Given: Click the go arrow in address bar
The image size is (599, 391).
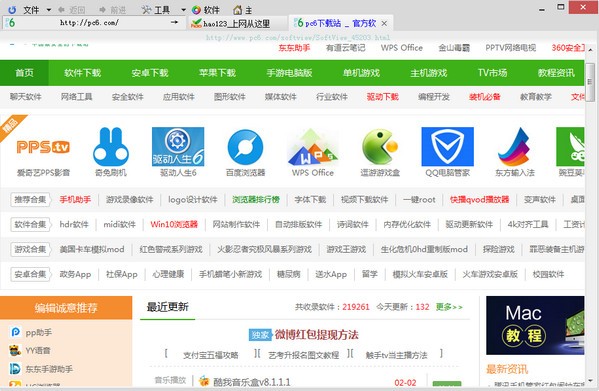Looking at the screenshot, I should pyautogui.click(x=174, y=23).
